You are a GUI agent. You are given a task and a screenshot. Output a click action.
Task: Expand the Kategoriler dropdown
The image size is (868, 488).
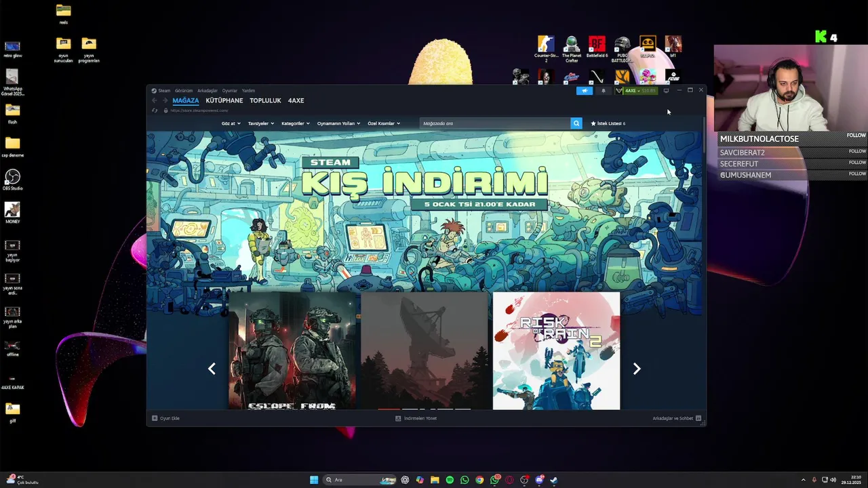[x=295, y=123]
